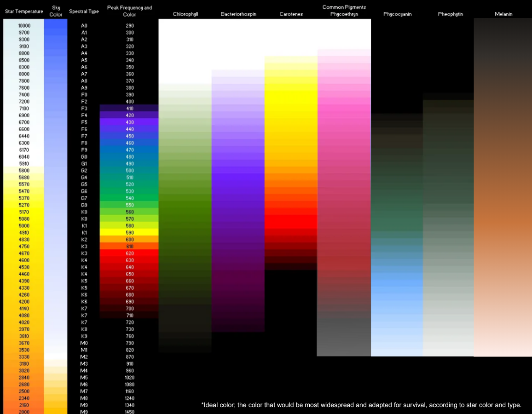Click the "Sky Color" column header

click(x=56, y=11)
